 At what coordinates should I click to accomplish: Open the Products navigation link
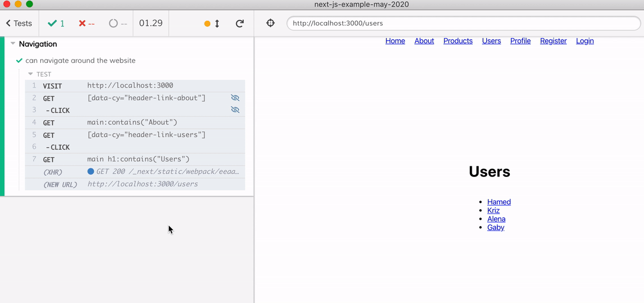pyautogui.click(x=458, y=41)
